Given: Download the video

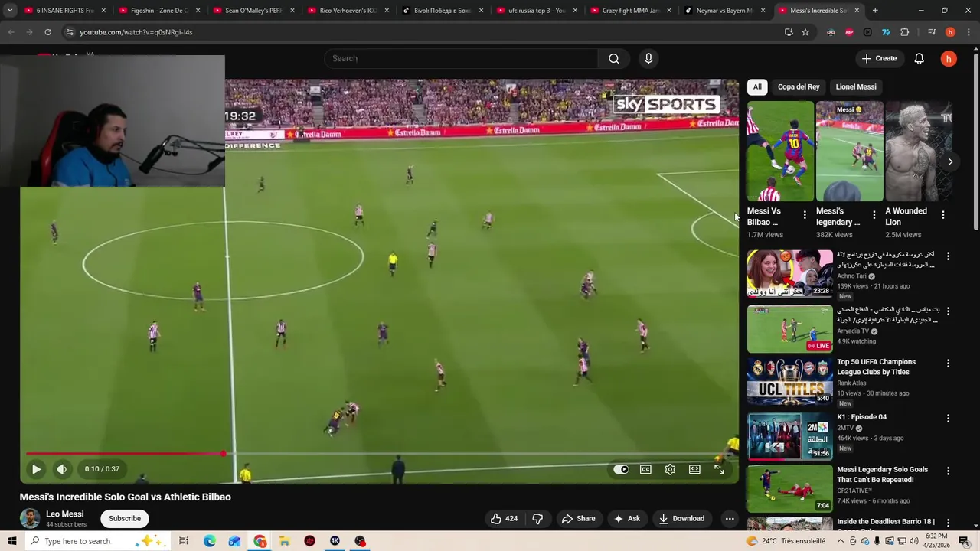Looking at the screenshot, I should (x=681, y=518).
